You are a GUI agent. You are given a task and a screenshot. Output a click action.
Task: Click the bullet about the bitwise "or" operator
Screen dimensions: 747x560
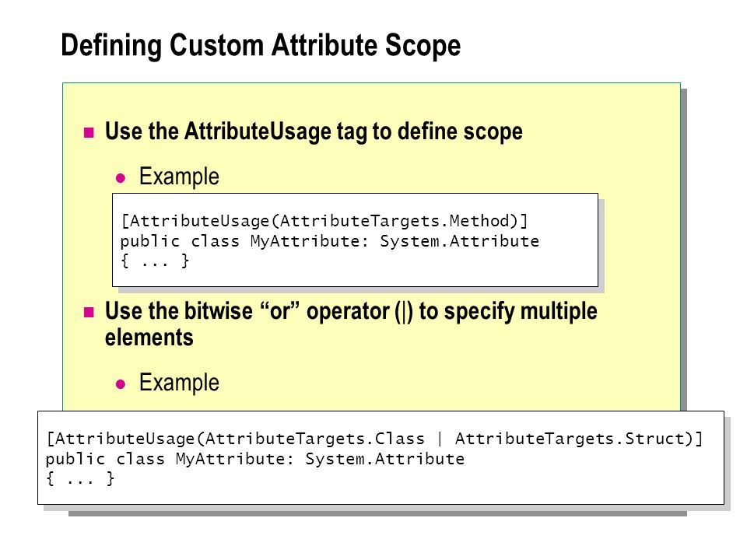(x=351, y=324)
